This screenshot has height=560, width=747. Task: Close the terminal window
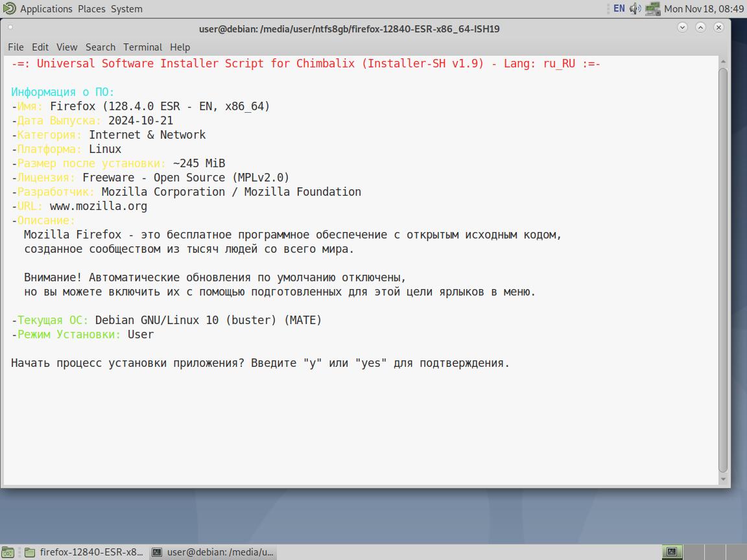click(718, 28)
